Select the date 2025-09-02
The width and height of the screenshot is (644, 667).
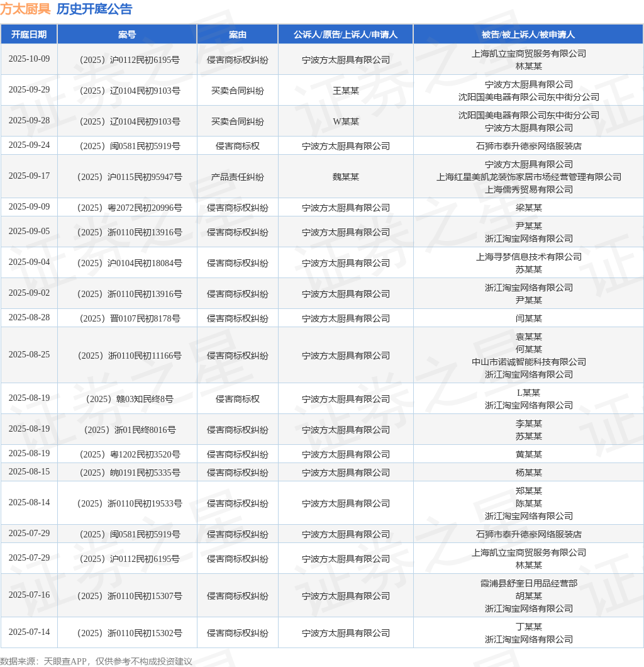29,293
